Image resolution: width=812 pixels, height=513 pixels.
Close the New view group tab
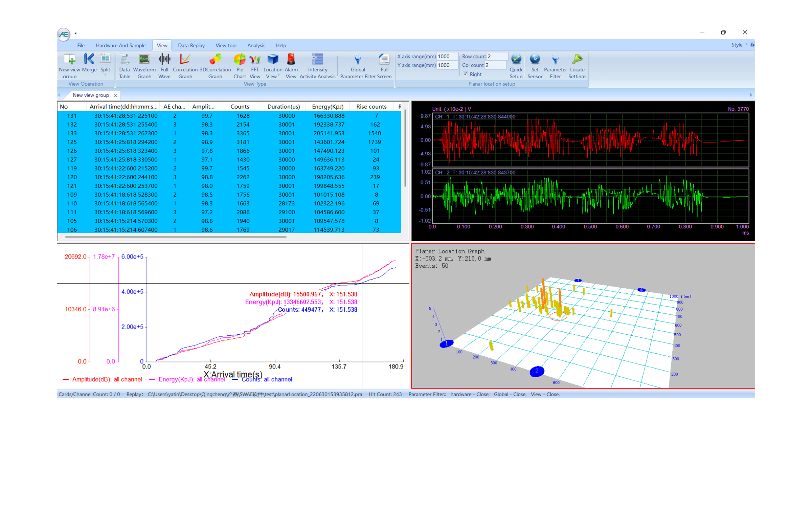(x=116, y=95)
